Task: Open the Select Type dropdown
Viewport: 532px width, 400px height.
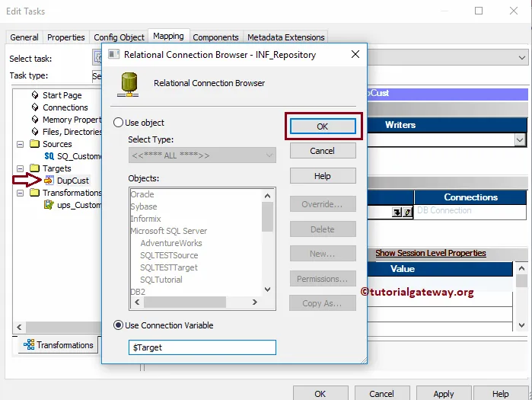Action: (x=202, y=155)
